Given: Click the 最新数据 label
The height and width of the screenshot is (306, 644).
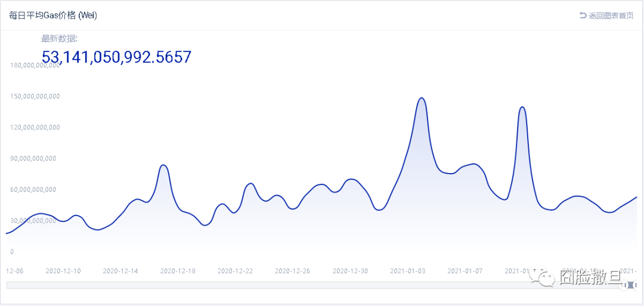Looking at the screenshot, I should point(59,39).
